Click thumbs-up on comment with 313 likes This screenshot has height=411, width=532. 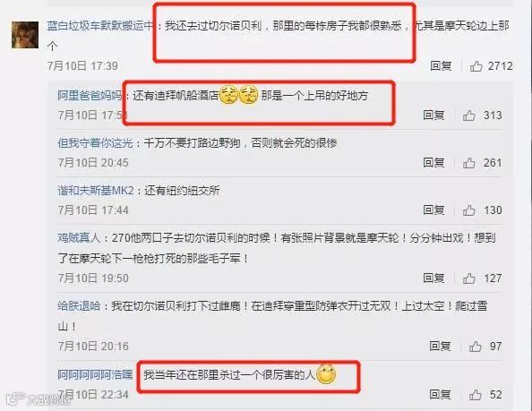(x=469, y=116)
